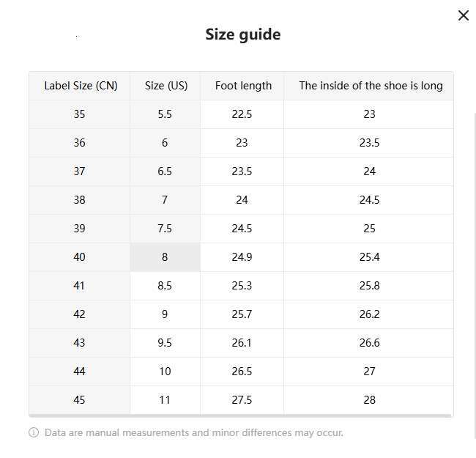Click the US size 5.5 cell
This screenshot has width=476, height=458.
165,114
